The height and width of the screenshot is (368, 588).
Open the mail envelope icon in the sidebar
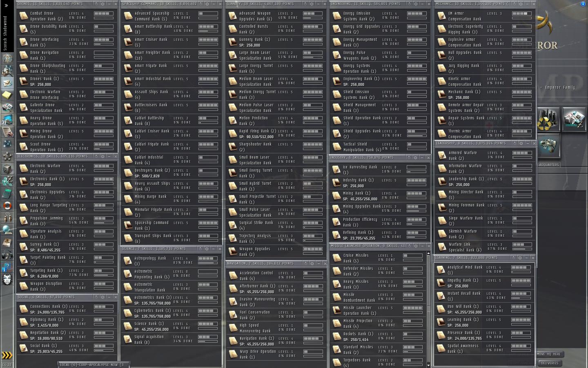click(7, 83)
